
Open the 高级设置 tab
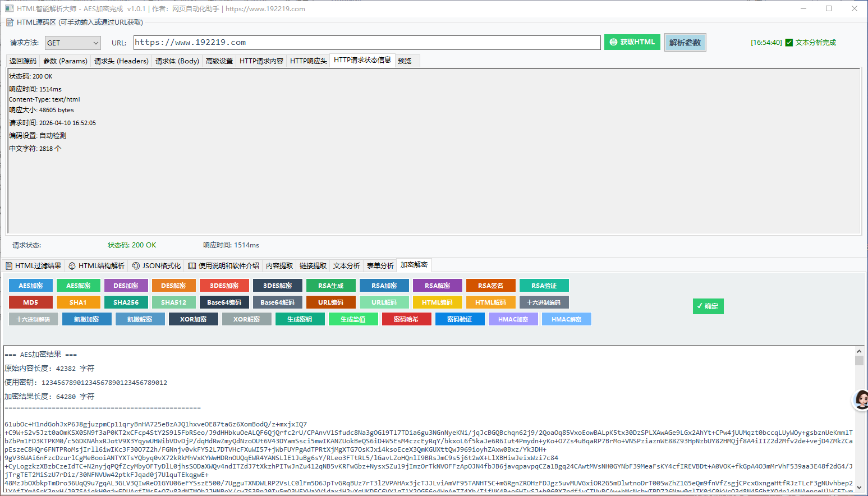point(219,61)
